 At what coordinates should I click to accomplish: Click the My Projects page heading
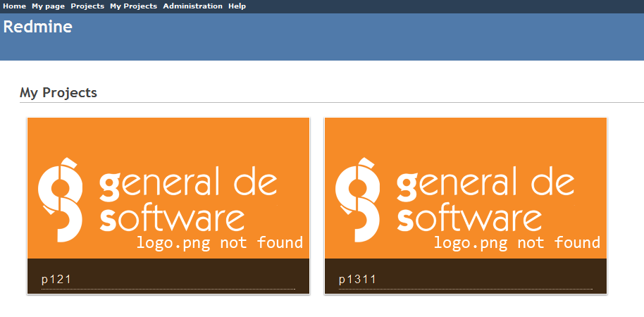(x=58, y=93)
